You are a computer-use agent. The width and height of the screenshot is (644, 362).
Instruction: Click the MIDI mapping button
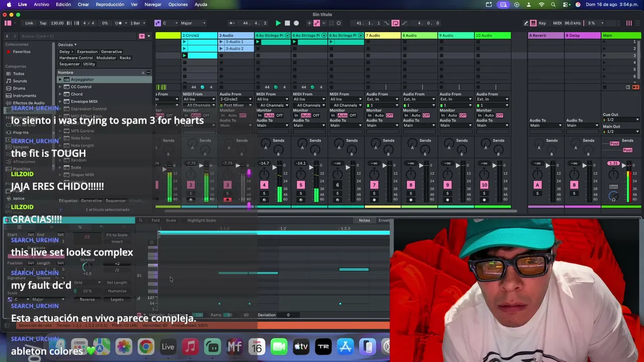[557, 23]
